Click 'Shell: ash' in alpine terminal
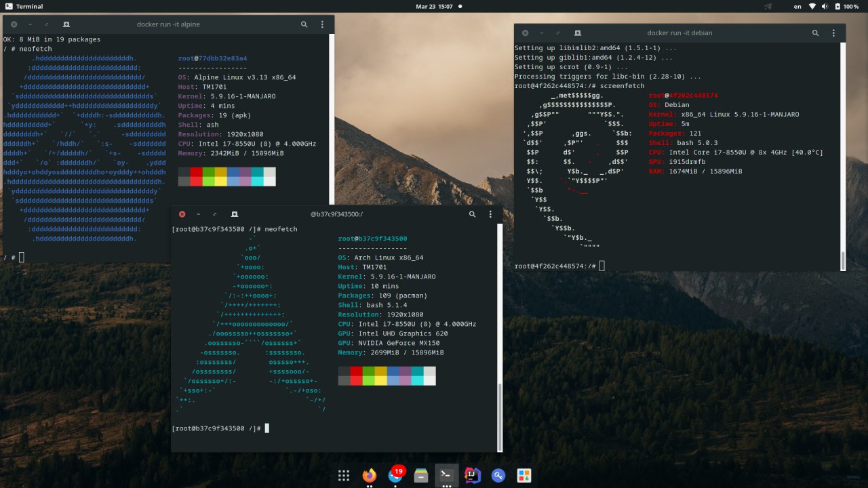The height and width of the screenshot is (488, 868). coord(199,125)
